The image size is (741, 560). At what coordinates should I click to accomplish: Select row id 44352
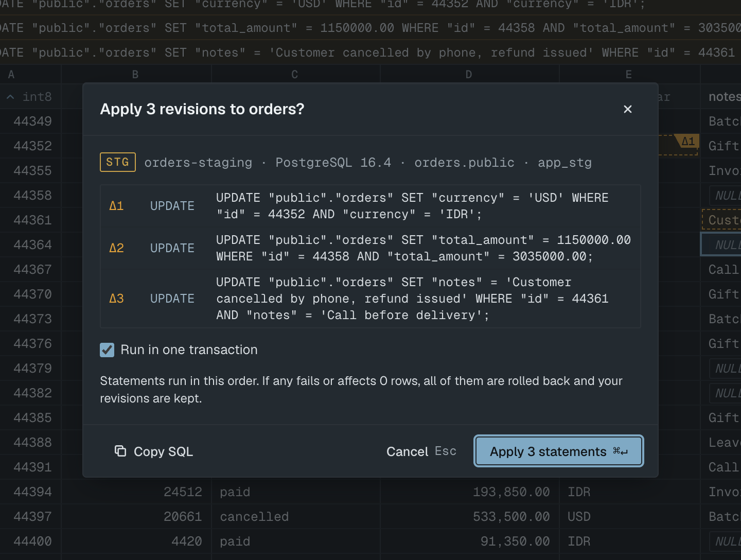(32, 146)
